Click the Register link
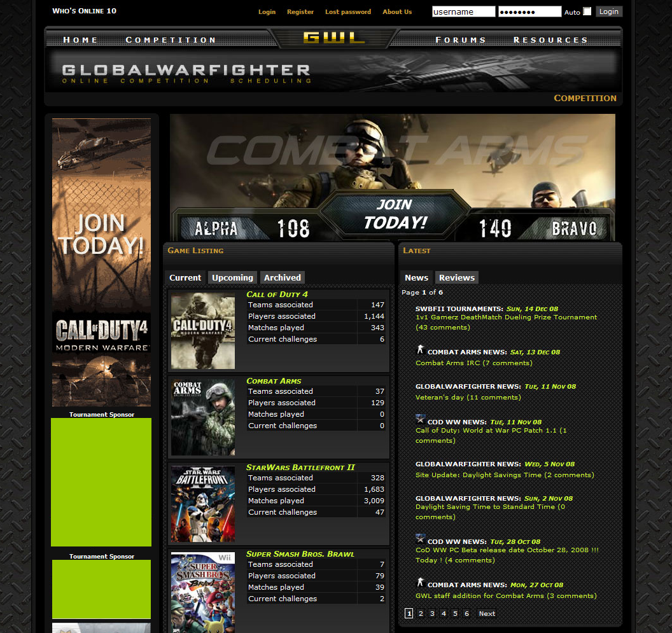 coord(300,12)
